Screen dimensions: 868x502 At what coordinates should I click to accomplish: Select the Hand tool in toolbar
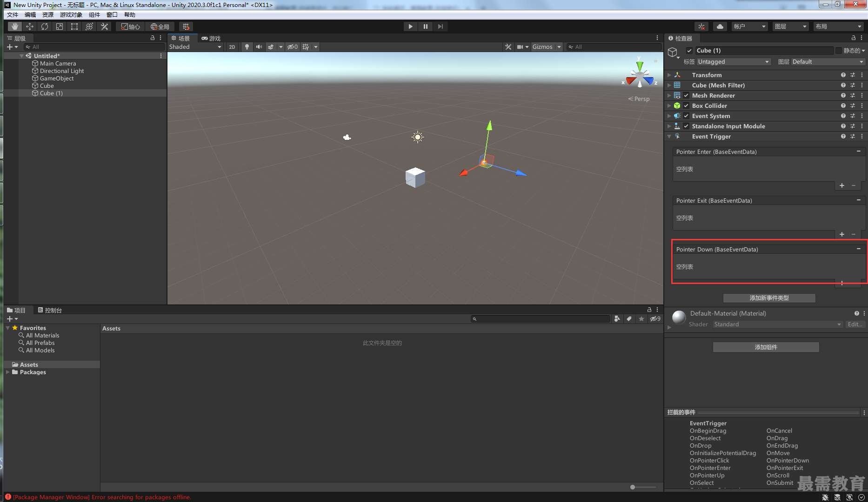coord(15,26)
